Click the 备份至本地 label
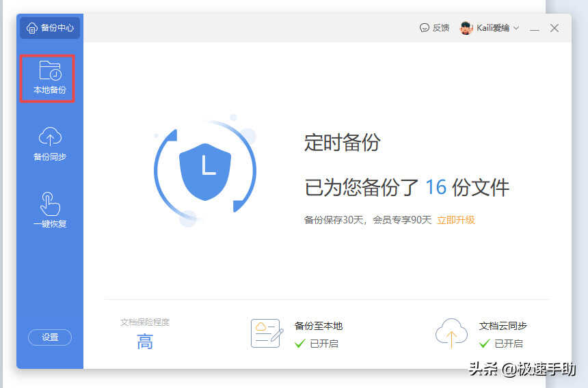The height and width of the screenshot is (388, 588). [x=319, y=326]
